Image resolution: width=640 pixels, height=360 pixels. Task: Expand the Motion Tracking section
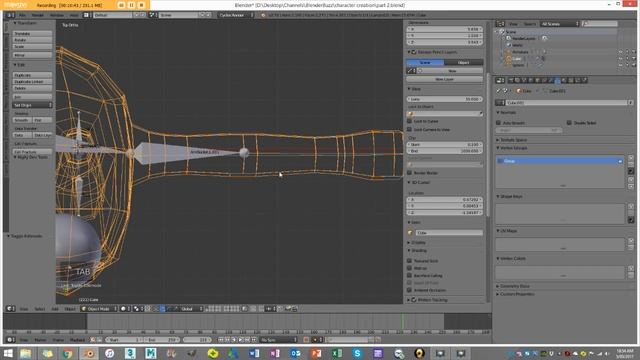click(x=427, y=300)
